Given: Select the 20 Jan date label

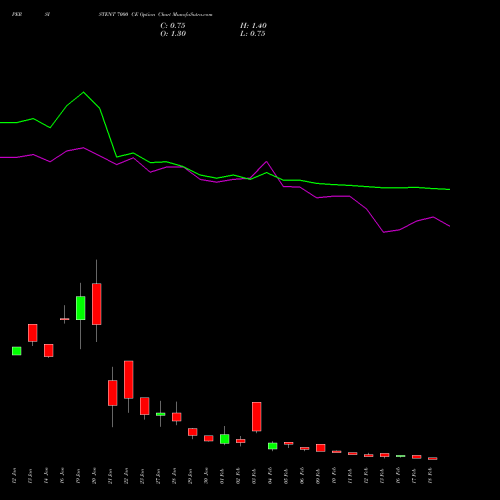Looking at the screenshot, I should point(94,476).
